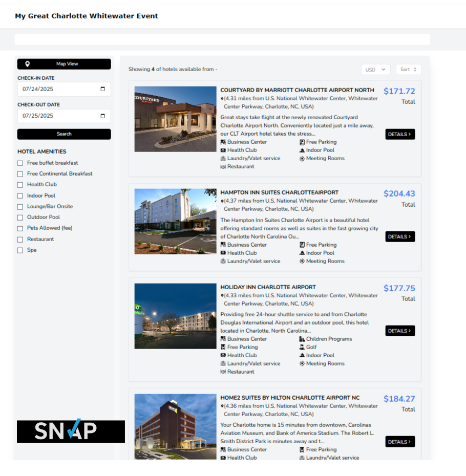Click Health Club icon under Hampton Inn
This screenshot has height=476, width=466.
tap(223, 253)
